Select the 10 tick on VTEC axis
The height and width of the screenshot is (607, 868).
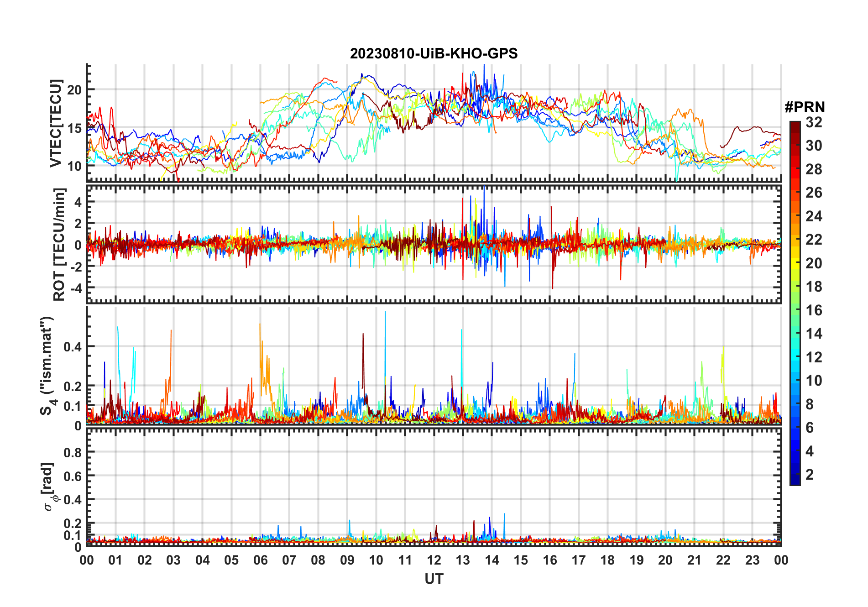(75, 166)
